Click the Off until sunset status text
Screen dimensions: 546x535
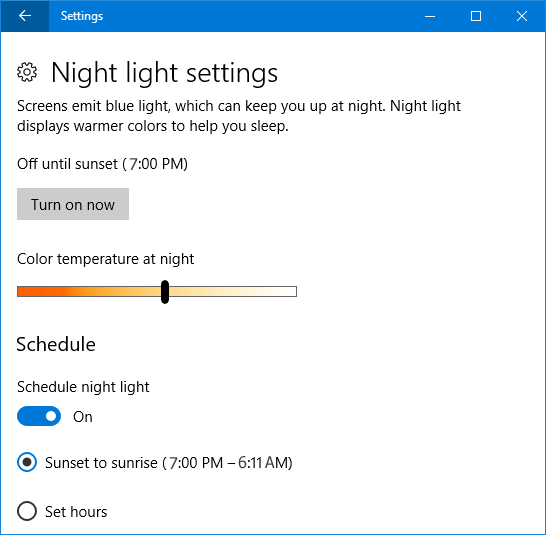point(102,164)
